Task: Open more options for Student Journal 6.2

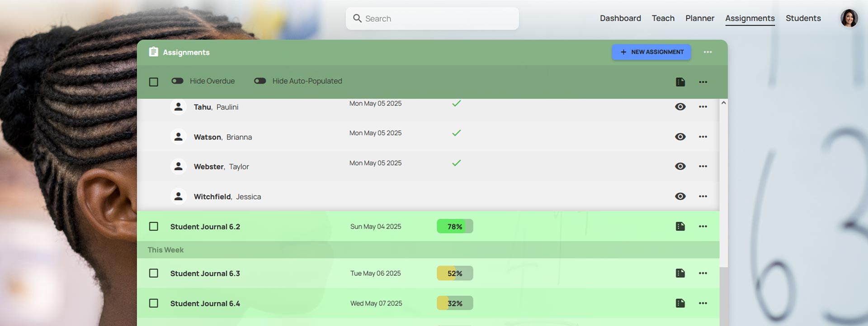Action: coord(703,226)
